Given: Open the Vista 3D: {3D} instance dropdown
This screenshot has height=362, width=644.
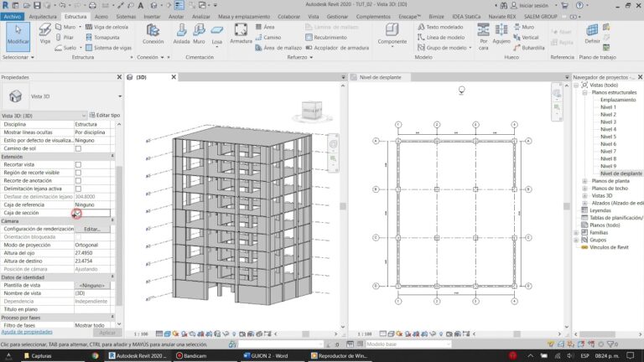Looking at the screenshot, I should [x=83, y=116].
